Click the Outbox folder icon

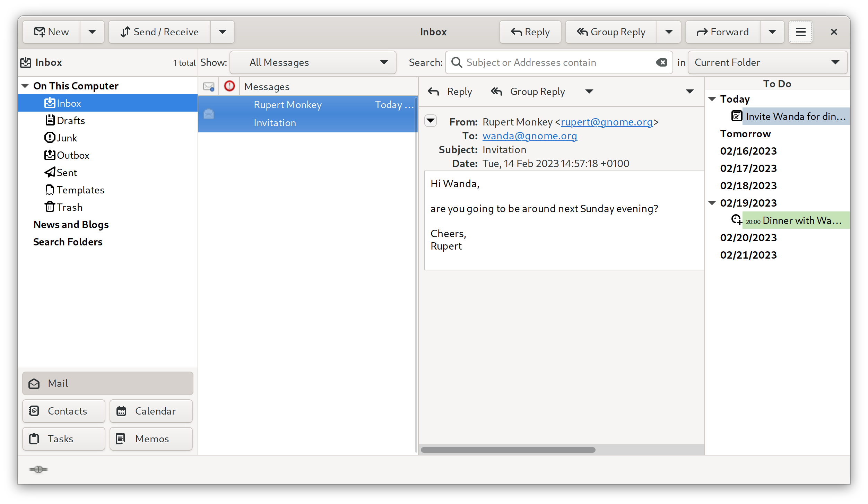(50, 155)
